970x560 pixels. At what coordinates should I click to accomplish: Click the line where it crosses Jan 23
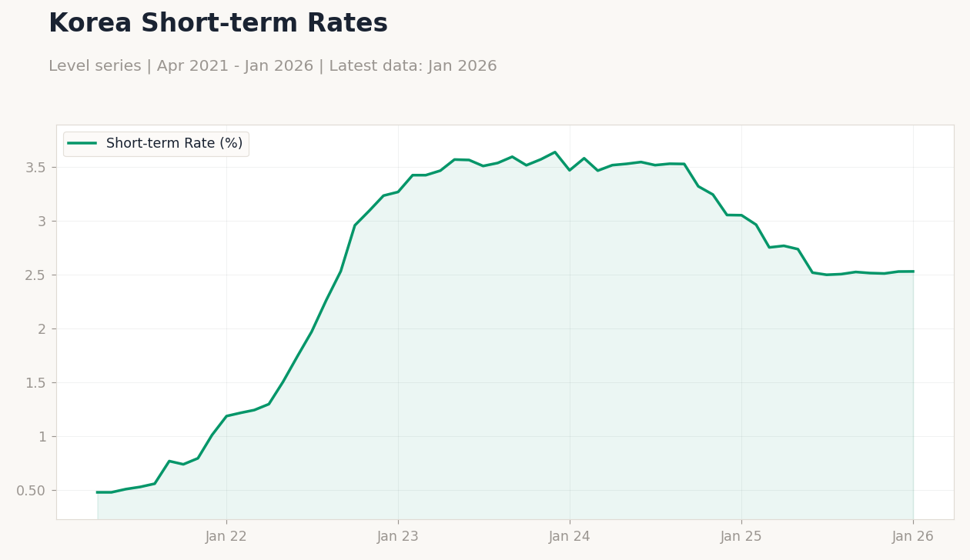point(398,192)
